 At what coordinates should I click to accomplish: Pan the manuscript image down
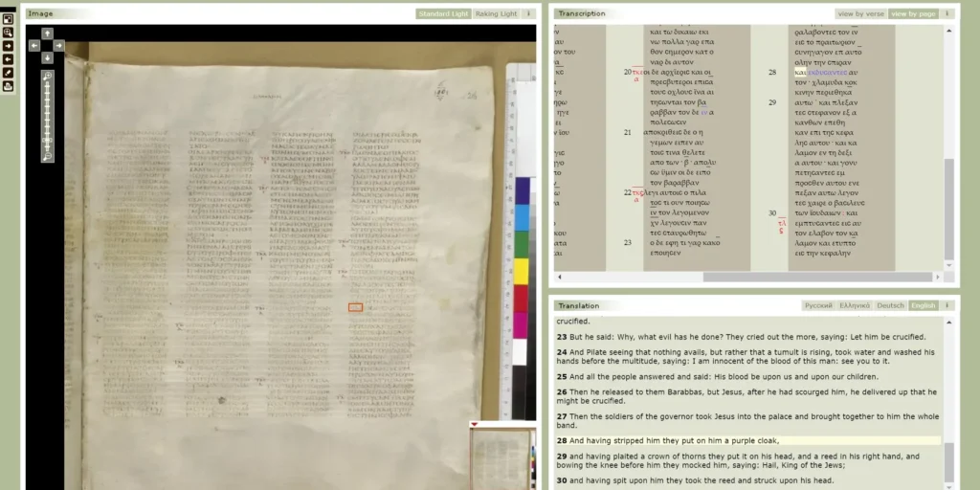point(47,57)
